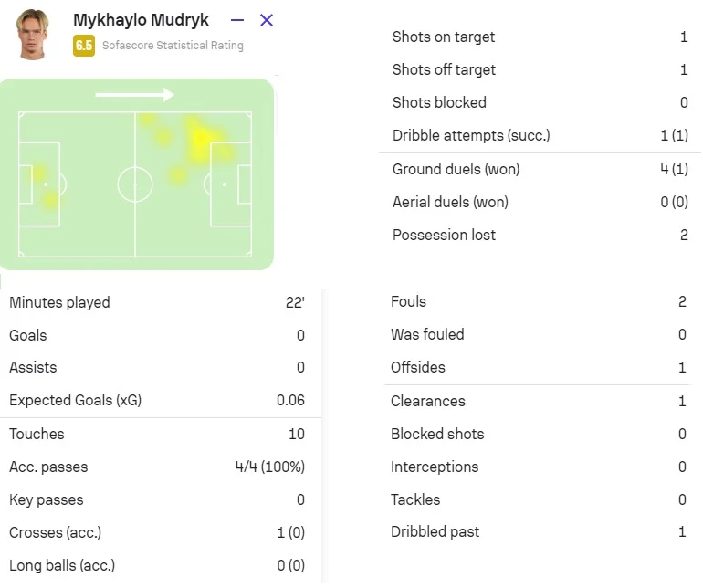Click the Sofascore Statistical Rating label
Screen dimensions: 703x588
[x=173, y=46]
